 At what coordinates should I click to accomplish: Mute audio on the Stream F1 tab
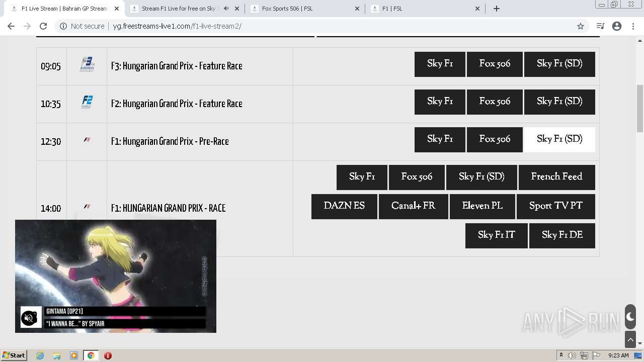click(226, 9)
